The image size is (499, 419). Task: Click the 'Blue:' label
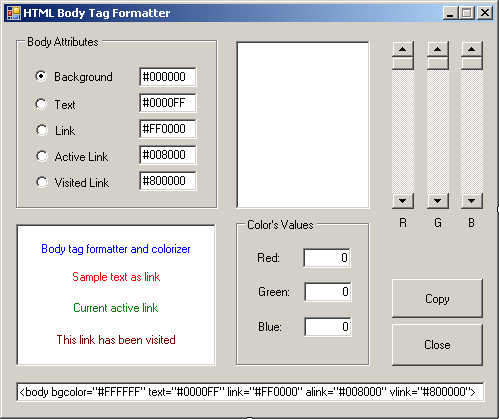coord(270,327)
